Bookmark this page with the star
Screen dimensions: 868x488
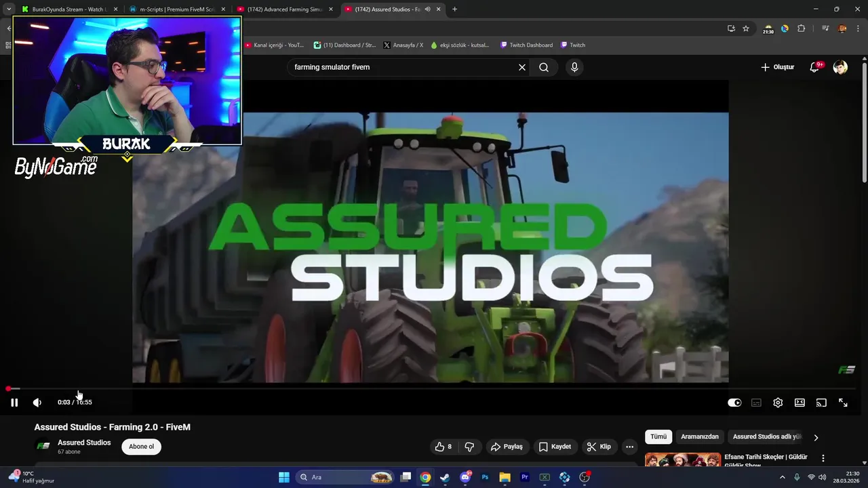tap(746, 28)
